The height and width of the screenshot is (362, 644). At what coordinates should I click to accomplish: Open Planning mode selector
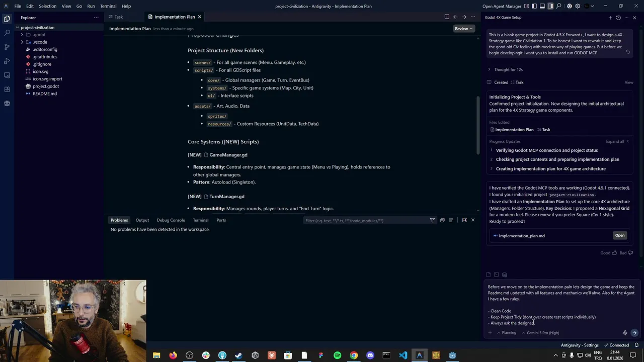point(507,333)
